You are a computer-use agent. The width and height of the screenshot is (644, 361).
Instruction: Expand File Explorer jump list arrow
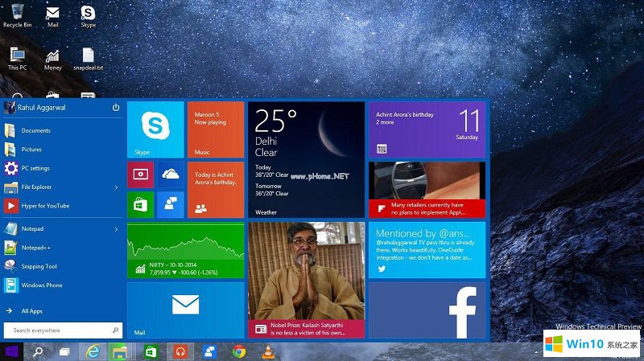[116, 187]
